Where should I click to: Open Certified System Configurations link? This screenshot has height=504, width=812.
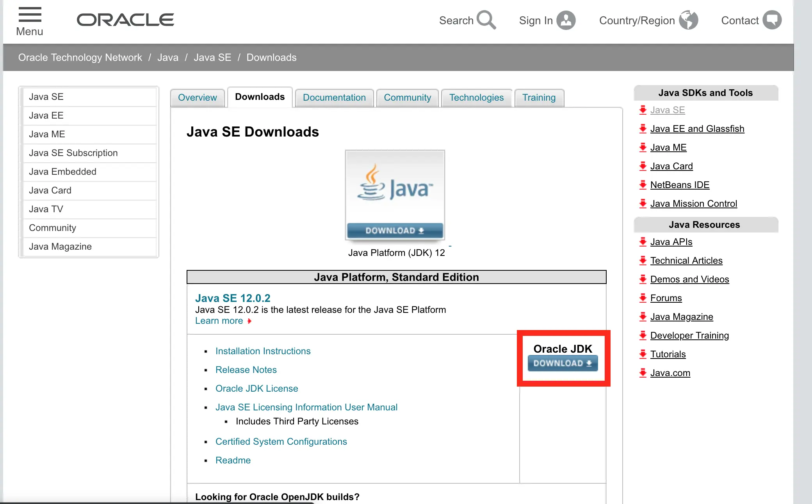pyautogui.click(x=281, y=442)
